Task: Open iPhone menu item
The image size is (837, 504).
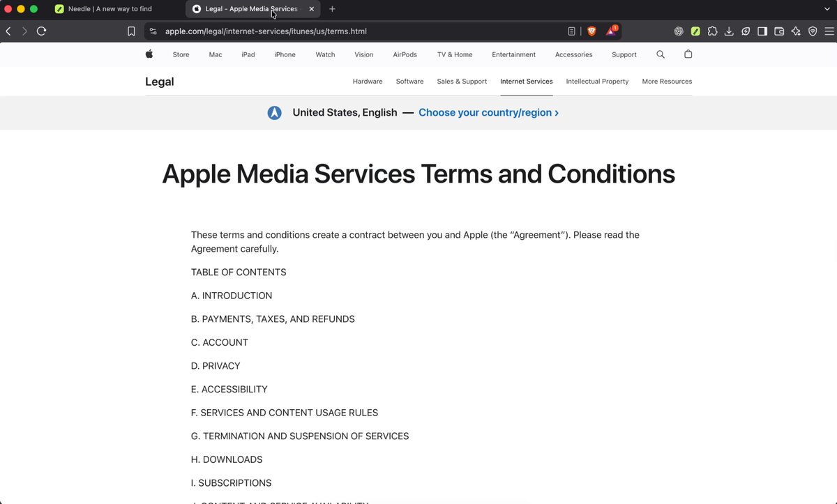Action: [x=285, y=54]
